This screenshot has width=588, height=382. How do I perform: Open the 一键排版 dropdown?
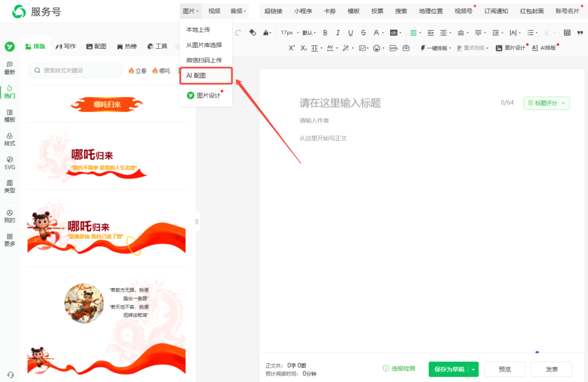coord(435,48)
